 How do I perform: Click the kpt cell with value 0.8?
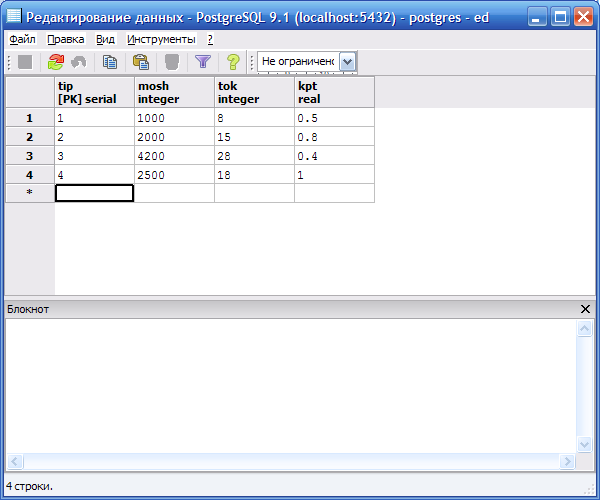tap(334, 137)
